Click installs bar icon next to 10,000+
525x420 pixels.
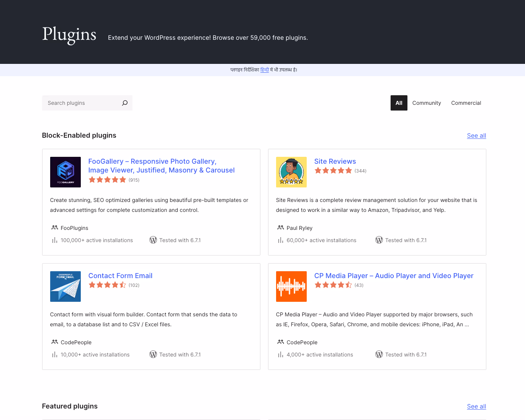[55, 355]
